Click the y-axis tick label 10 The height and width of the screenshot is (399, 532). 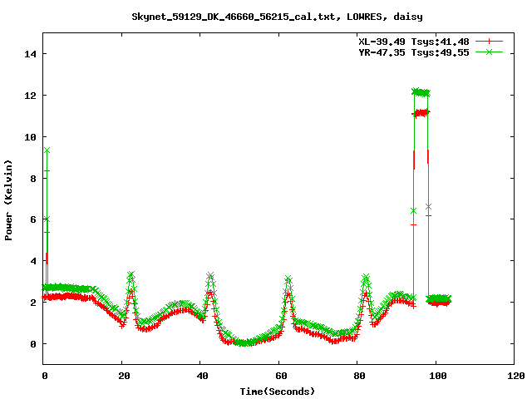30,136
